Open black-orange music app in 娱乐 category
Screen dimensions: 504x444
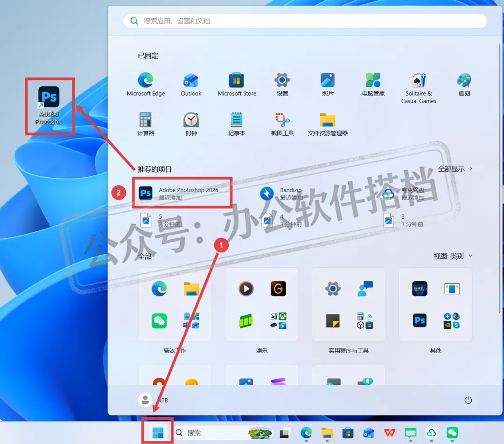point(278,289)
